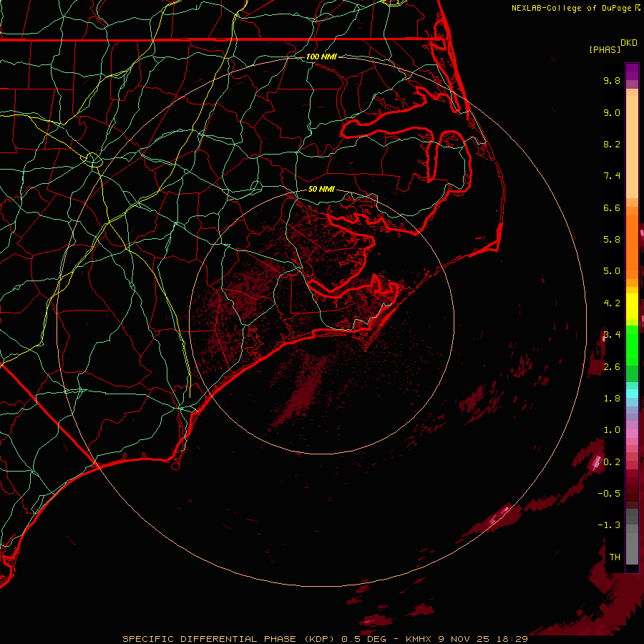
Task: Click the Specific Differential Phase KMHX caption
Action: coord(325,639)
